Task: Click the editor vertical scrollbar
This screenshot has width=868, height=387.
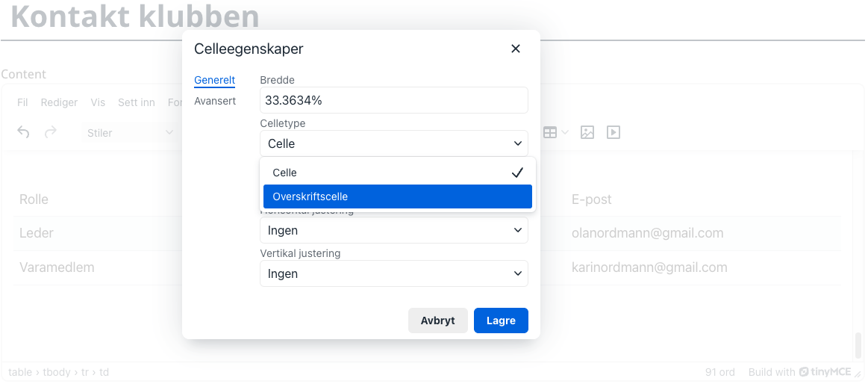Action: pyautogui.click(x=858, y=344)
